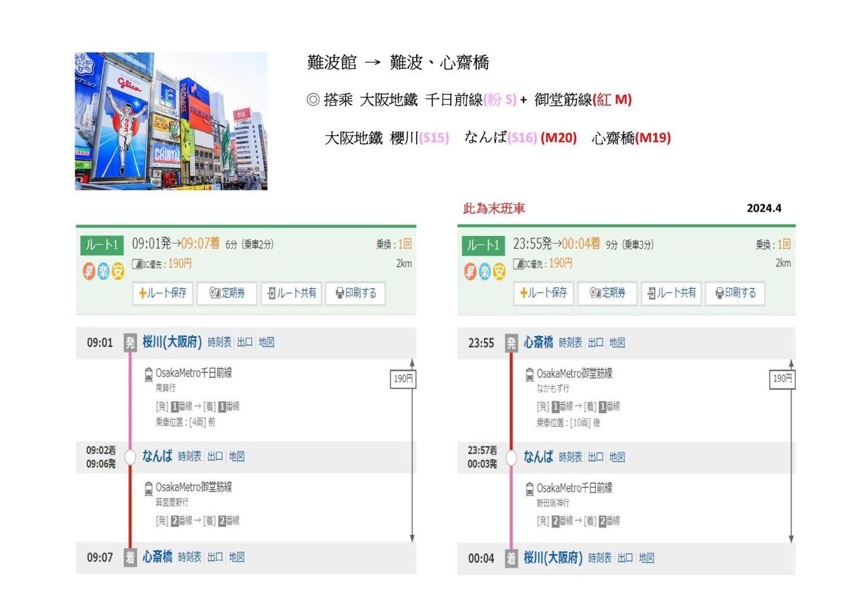Image resolution: width=868 pixels, height=613 pixels.
Task: Open 地図 for 桜川 at 00:04
Action: pos(647,558)
